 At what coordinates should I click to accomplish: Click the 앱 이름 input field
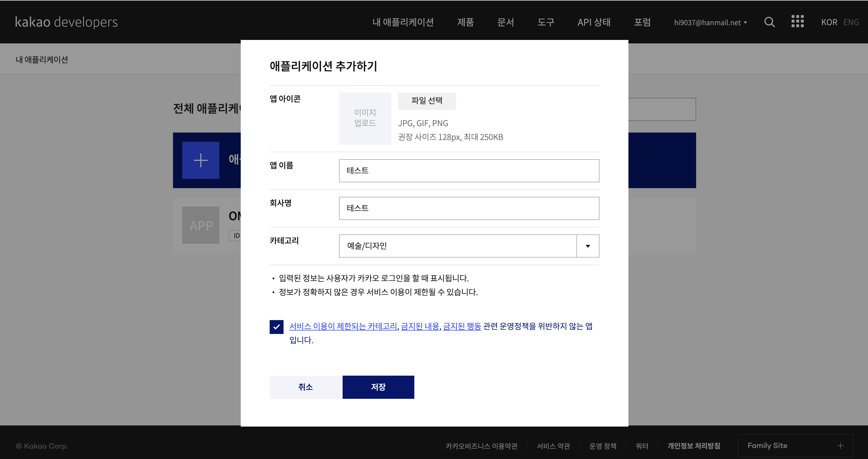click(469, 170)
